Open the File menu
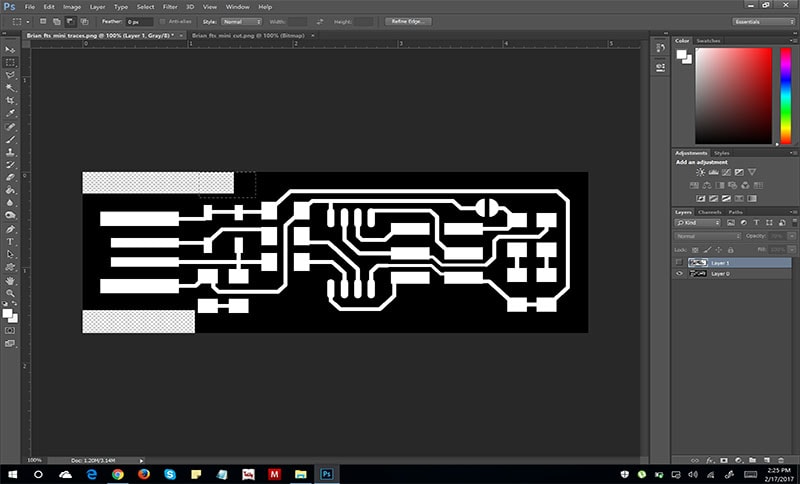The image size is (800, 484). click(30, 7)
